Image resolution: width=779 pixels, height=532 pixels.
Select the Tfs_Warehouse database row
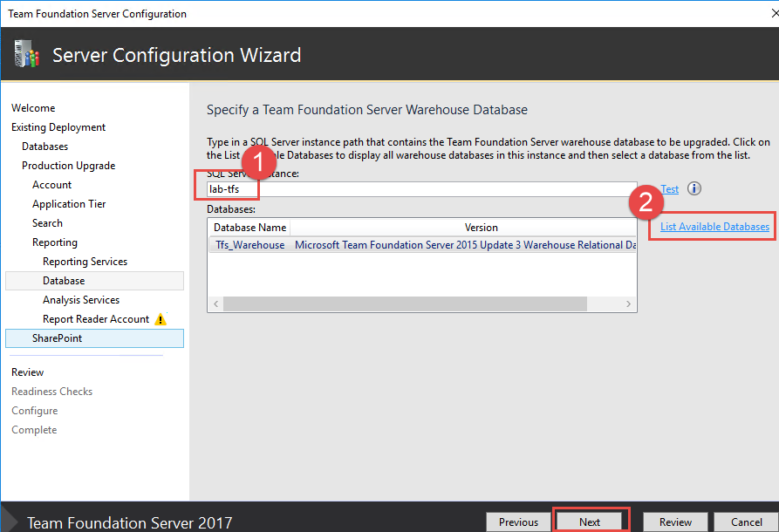tap(422, 245)
